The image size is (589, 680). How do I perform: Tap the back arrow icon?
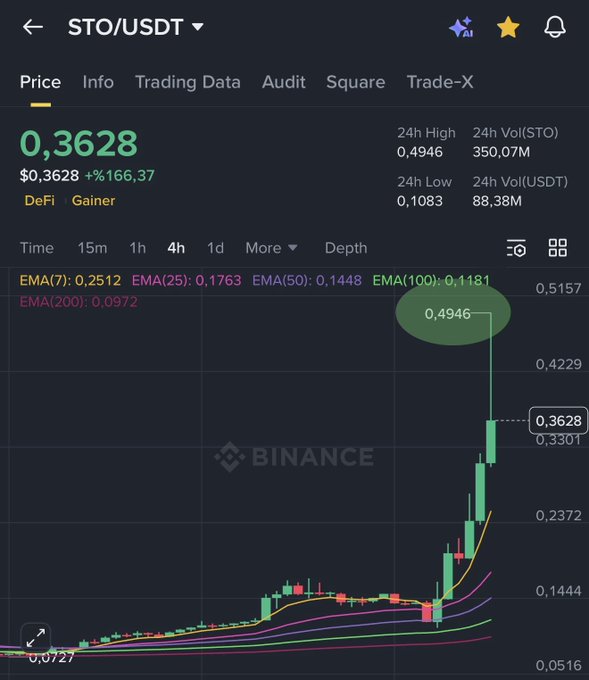33,27
